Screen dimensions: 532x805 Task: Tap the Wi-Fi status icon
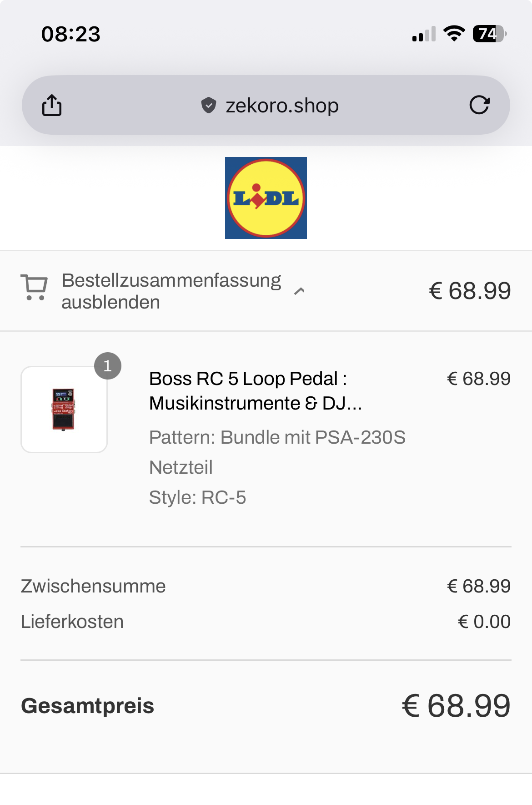tap(454, 34)
